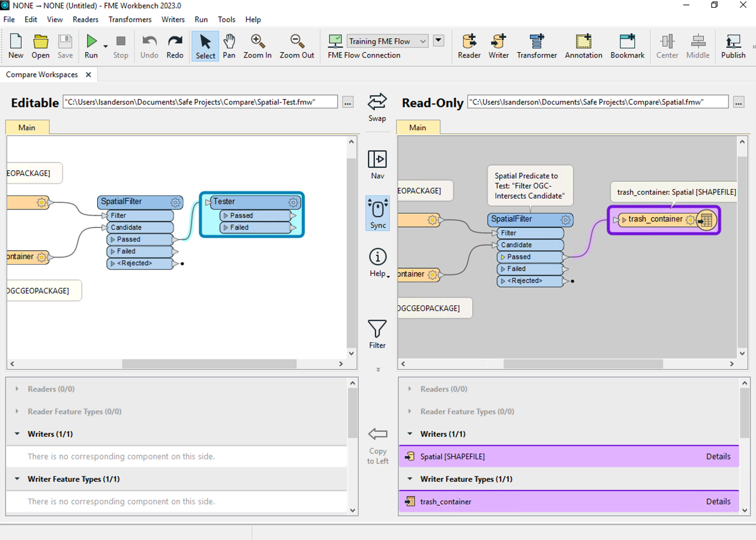Open the Transformers menu

pyautogui.click(x=130, y=19)
